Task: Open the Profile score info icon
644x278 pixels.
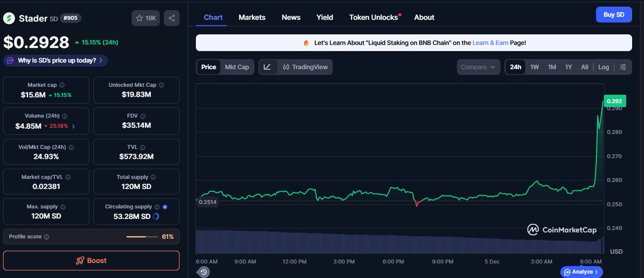Action: click(x=46, y=237)
